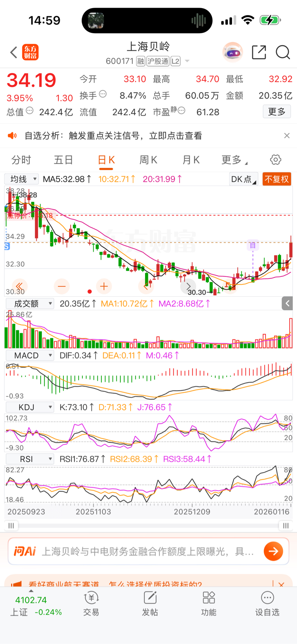Tap the current price 34.19
Screen dimensions: 297x644
pyautogui.click(x=31, y=81)
